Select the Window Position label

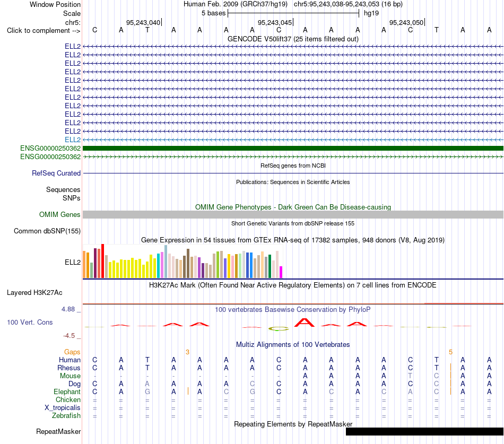pos(55,4)
